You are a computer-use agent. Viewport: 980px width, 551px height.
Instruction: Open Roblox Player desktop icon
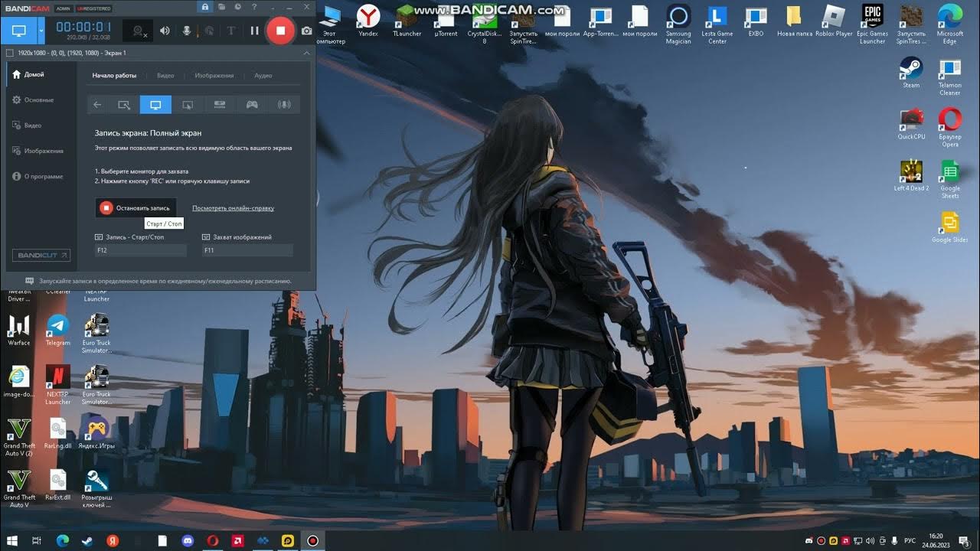point(834,21)
